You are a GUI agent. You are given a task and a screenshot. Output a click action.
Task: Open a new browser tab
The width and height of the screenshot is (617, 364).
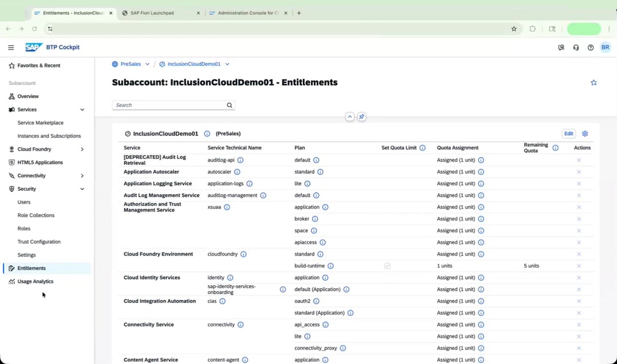(x=299, y=13)
